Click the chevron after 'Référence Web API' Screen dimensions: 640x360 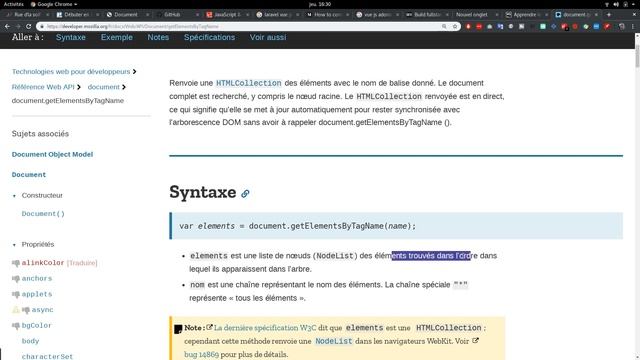click(x=79, y=87)
